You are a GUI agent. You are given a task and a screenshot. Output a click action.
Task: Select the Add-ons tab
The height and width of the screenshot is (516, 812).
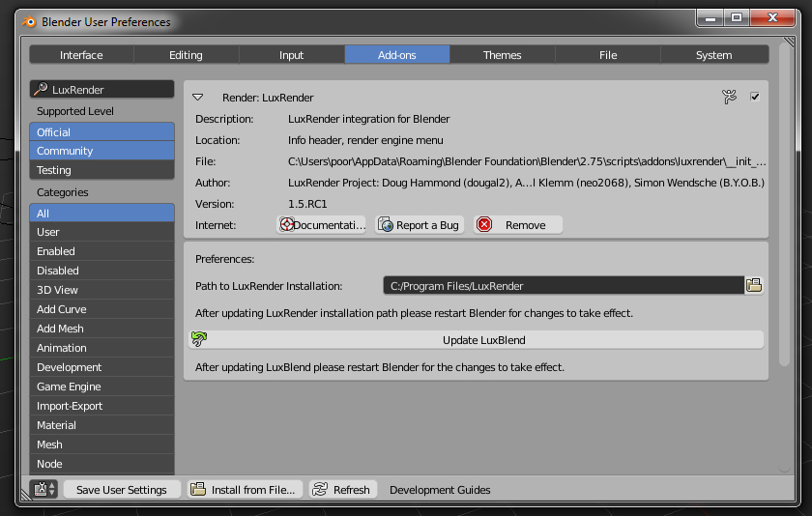pyautogui.click(x=397, y=55)
